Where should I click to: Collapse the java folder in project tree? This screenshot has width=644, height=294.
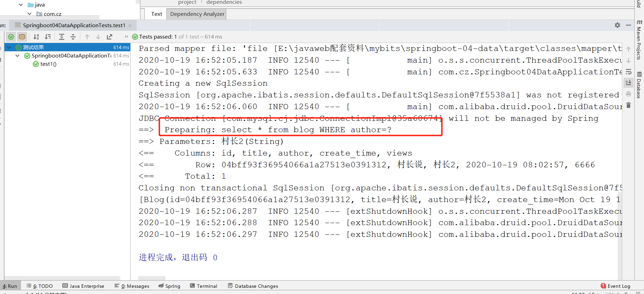click(21, 5)
